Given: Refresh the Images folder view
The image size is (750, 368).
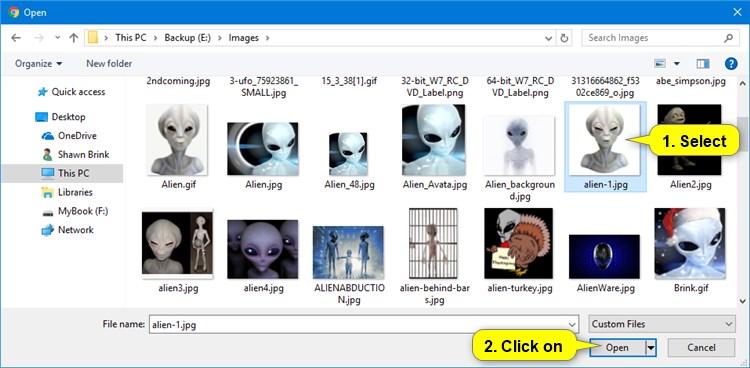Looking at the screenshot, I should pos(564,38).
